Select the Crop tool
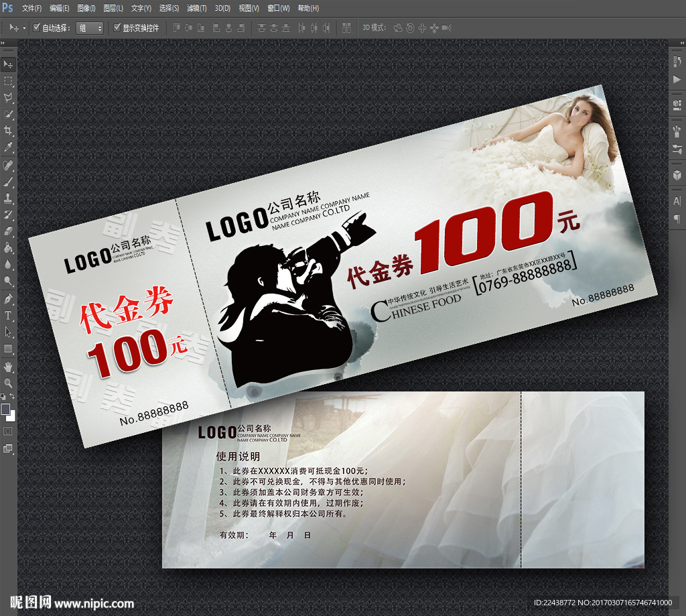This screenshot has width=686, height=616. click(x=8, y=131)
